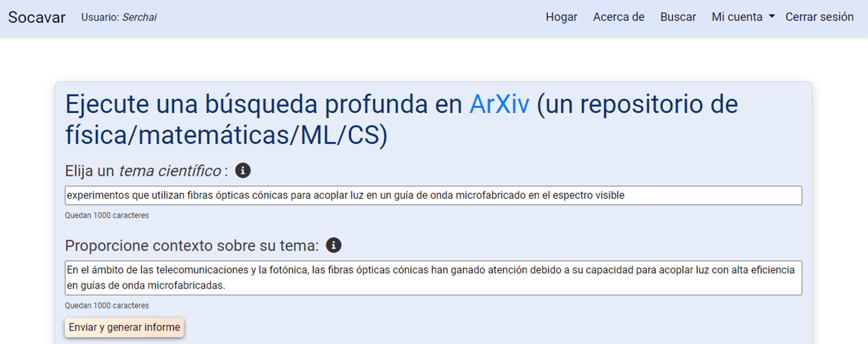The image size is (868, 344).
Task: Open the Hogar nav link
Action: (561, 17)
